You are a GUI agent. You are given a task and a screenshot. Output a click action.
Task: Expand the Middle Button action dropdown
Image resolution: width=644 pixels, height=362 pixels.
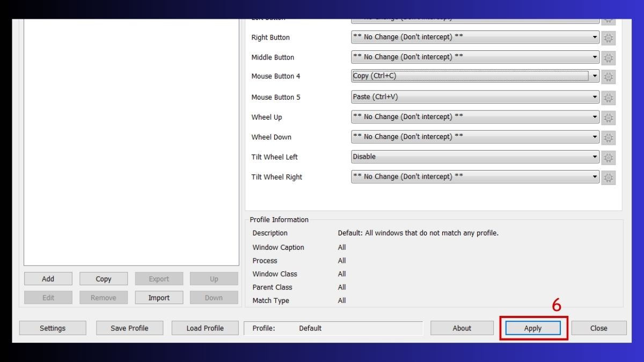475,57
